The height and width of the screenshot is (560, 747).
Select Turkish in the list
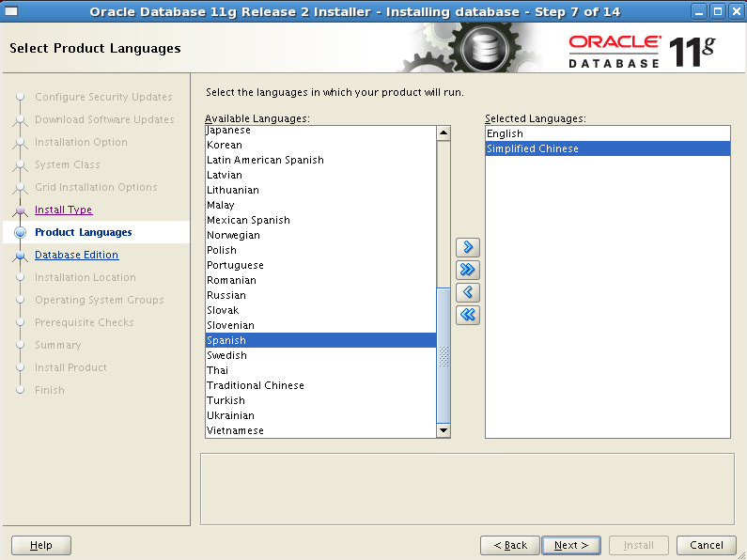(320, 400)
